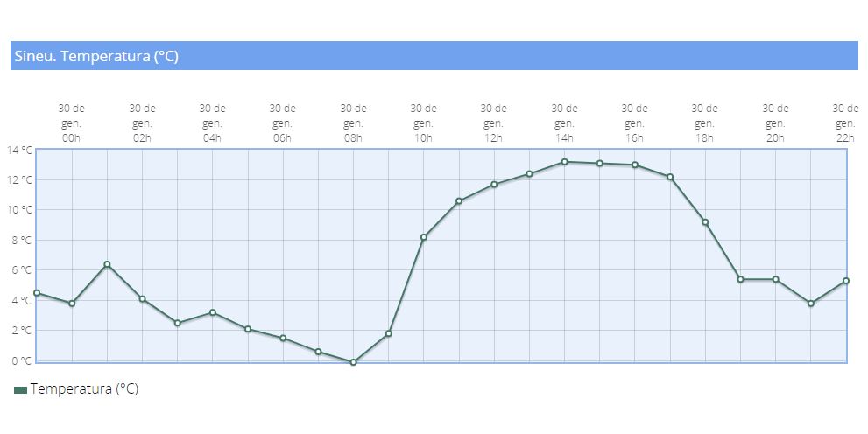Screen dimensions: 868x434
Task: Click the Sineu. Temperatura (°C) header bar
Action: (x=434, y=56)
